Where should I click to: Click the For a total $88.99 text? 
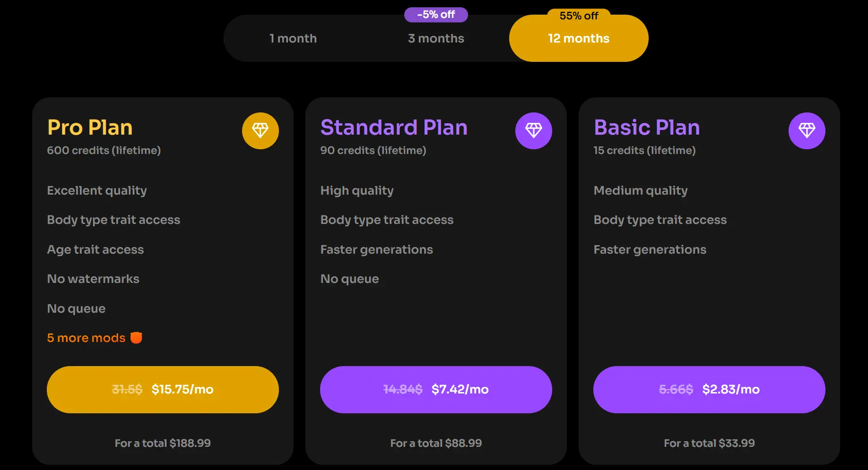pos(436,443)
